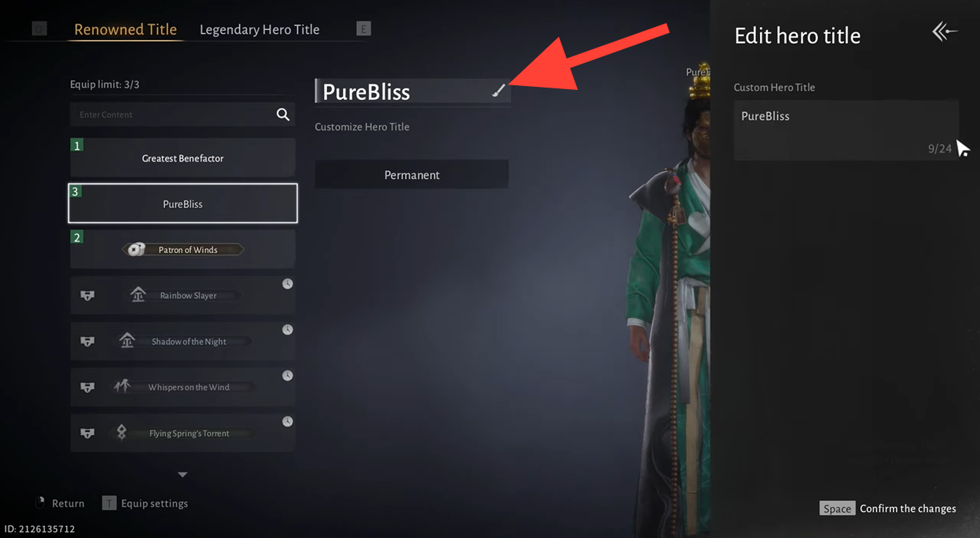The width and height of the screenshot is (980, 538).
Task: Focus the Custom Hero Title text field
Action: (846, 130)
